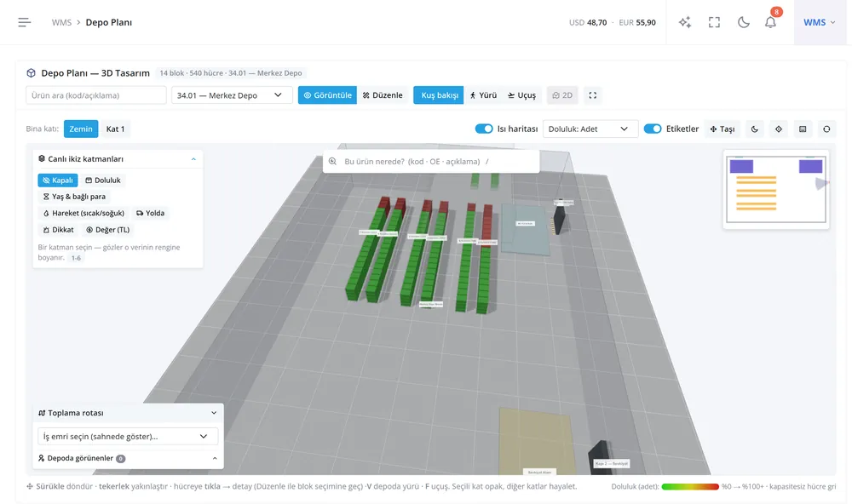Open the 34.01 — Merkez Depo dropdown

point(232,95)
